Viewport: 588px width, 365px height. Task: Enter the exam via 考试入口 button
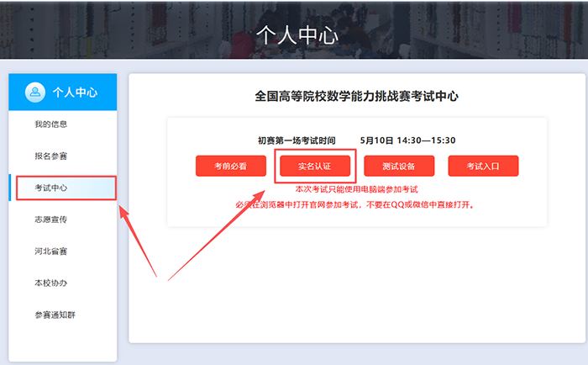483,166
